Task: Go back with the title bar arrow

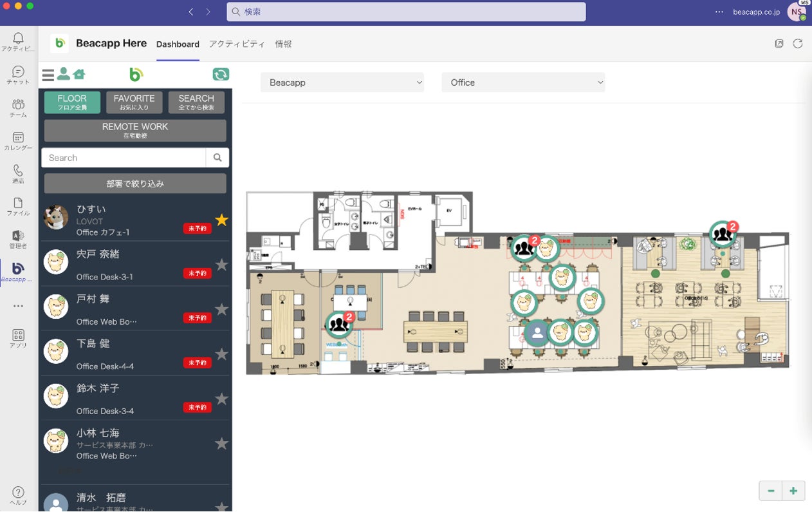Action: (191, 12)
